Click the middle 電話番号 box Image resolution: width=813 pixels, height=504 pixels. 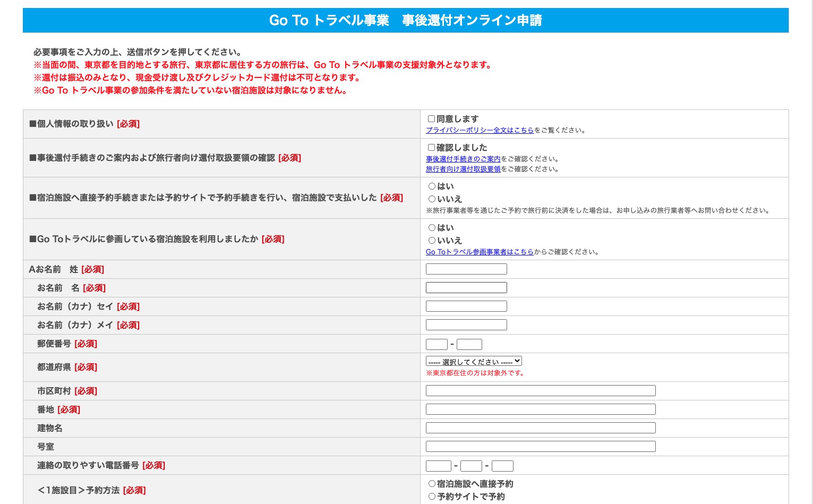(x=471, y=466)
